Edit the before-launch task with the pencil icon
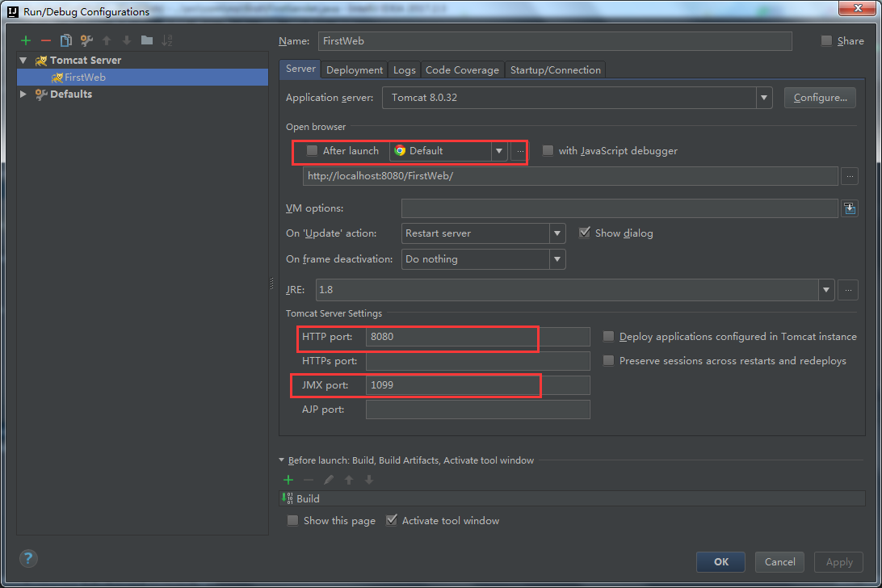This screenshot has width=882, height=588. pos(329,480)
